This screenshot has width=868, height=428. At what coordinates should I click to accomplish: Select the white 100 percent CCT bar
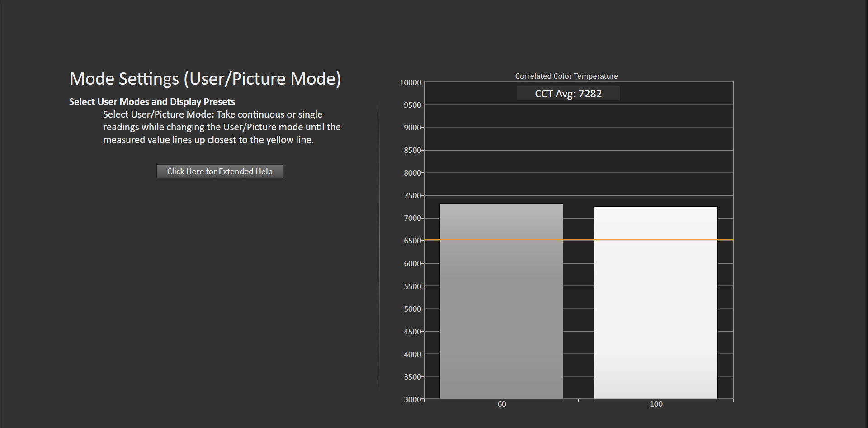(656, 303)
